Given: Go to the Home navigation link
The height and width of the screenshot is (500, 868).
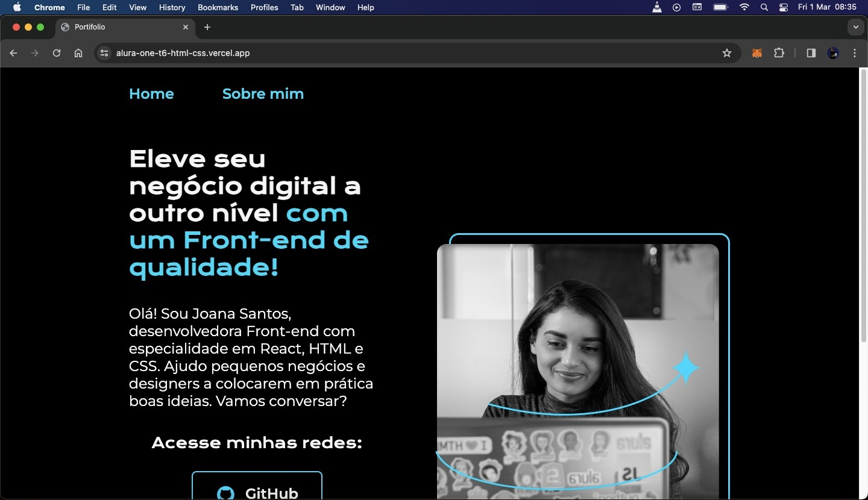Looking at the screenshot, I should [151, 94].
